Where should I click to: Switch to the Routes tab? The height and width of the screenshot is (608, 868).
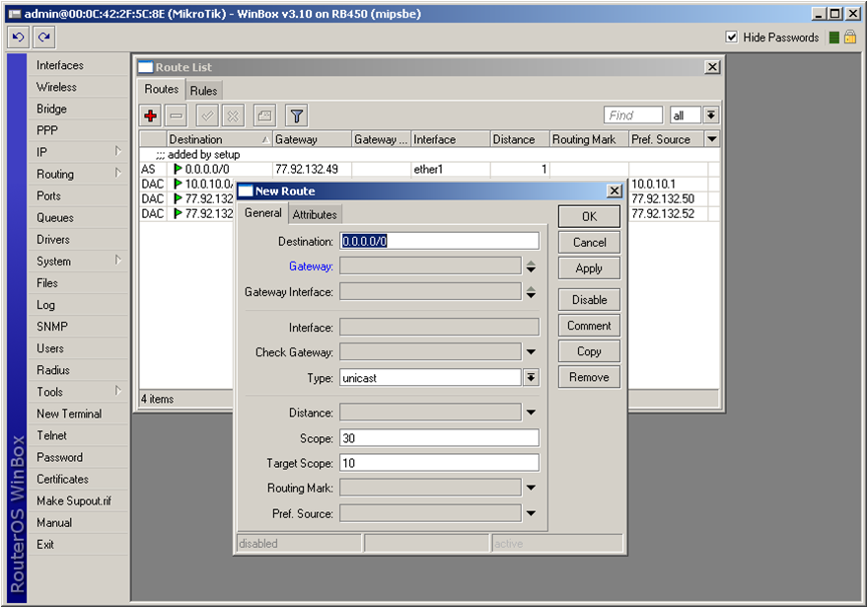tap(161, 89)
